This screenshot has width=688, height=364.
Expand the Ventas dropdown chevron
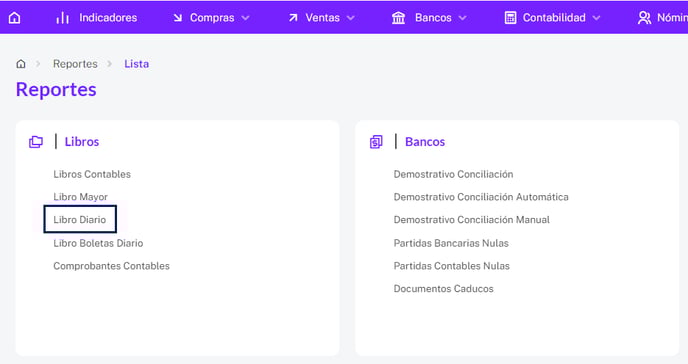click(x=351, y=18)
